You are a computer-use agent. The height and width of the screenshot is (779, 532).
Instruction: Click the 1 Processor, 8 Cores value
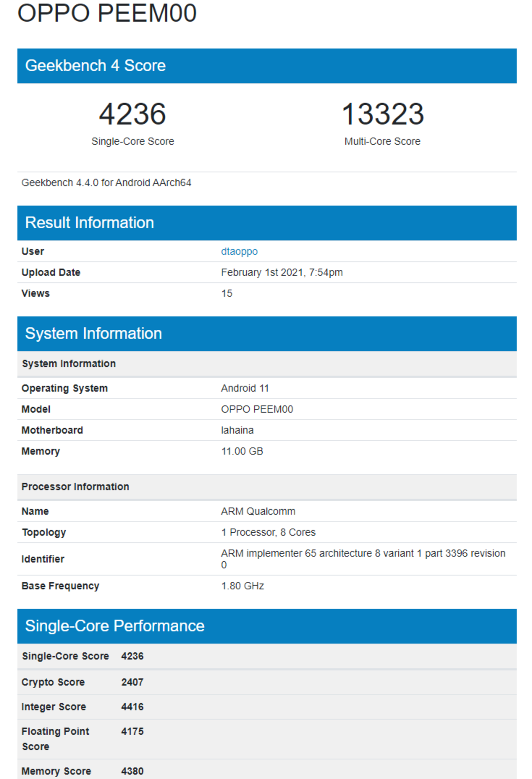(x=268, y=533)
